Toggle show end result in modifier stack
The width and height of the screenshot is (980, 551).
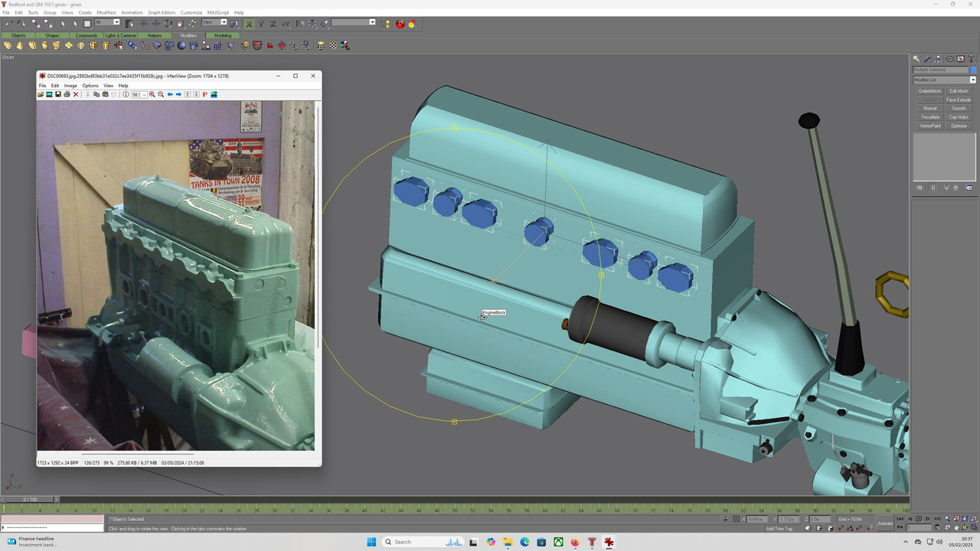point(933,187)
